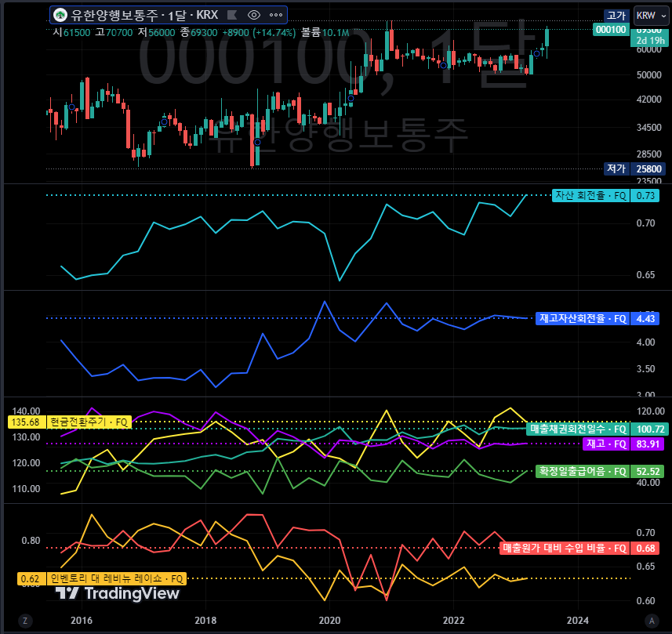672x634 pixels.
Task: Click the 000100 price tag label
Action: (611, 30)
